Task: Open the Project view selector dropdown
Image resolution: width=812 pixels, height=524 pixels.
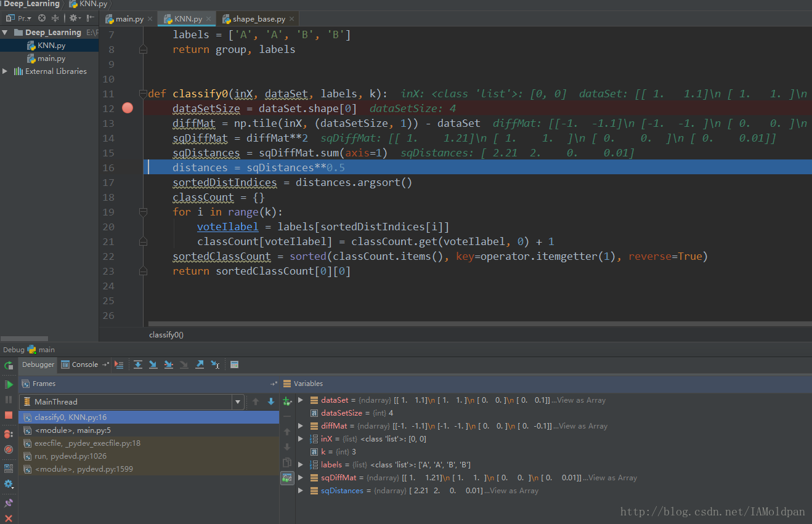Action: tap(18, 18)
